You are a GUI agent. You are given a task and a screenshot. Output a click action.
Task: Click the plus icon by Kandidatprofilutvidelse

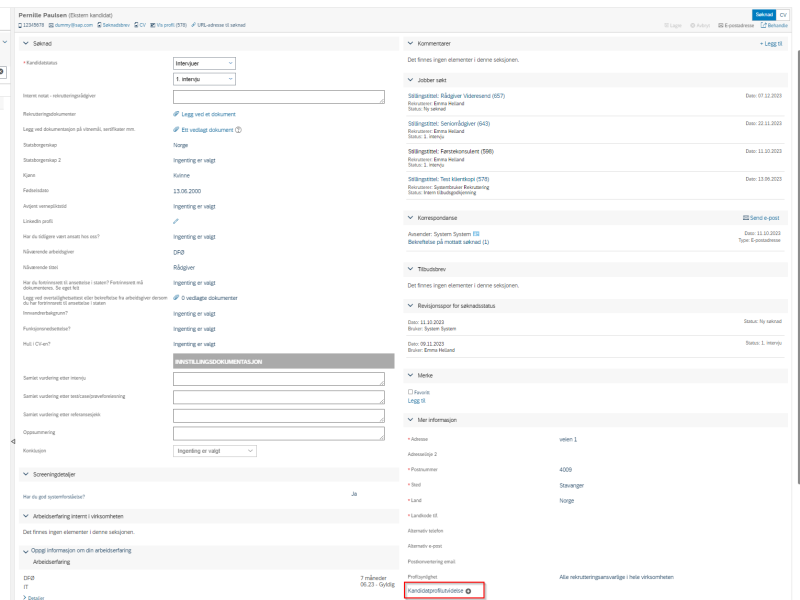(468, 591)
